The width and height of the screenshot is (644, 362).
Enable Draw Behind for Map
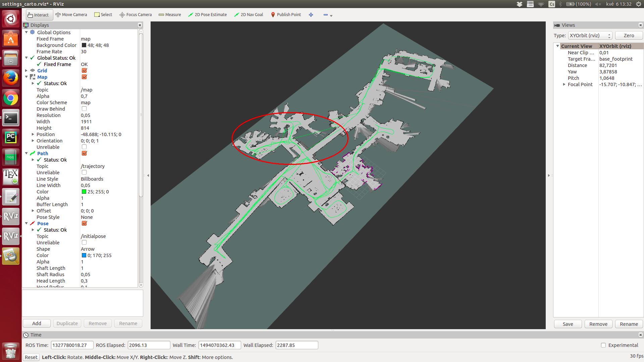(84, 109)
